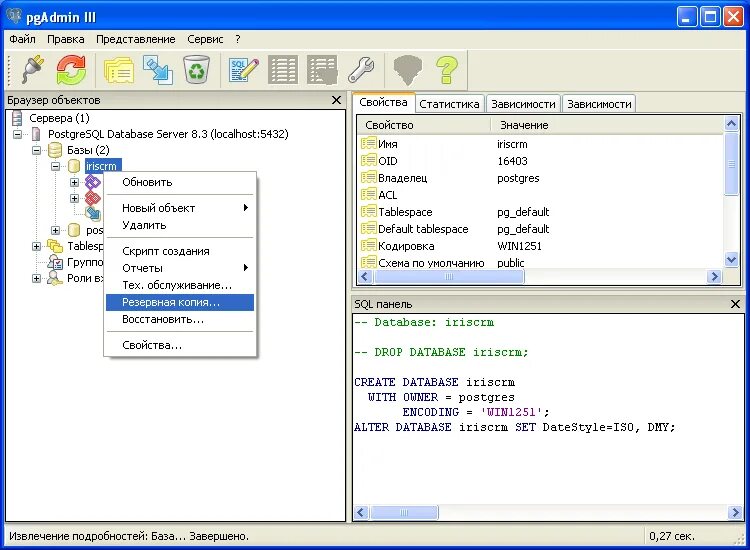Screen dimensions: 750x550
Task: Click the plug connection toolbar icon
Action: click(33, 70)
